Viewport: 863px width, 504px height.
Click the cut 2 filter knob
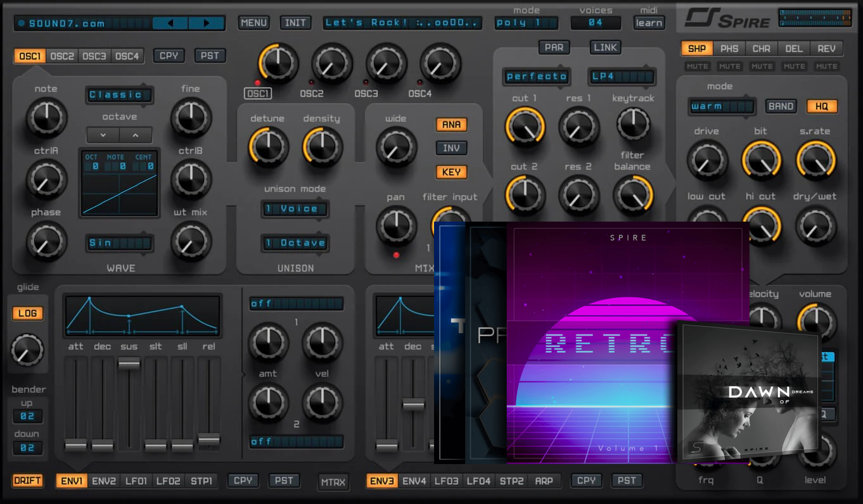(x=525, y=195)
